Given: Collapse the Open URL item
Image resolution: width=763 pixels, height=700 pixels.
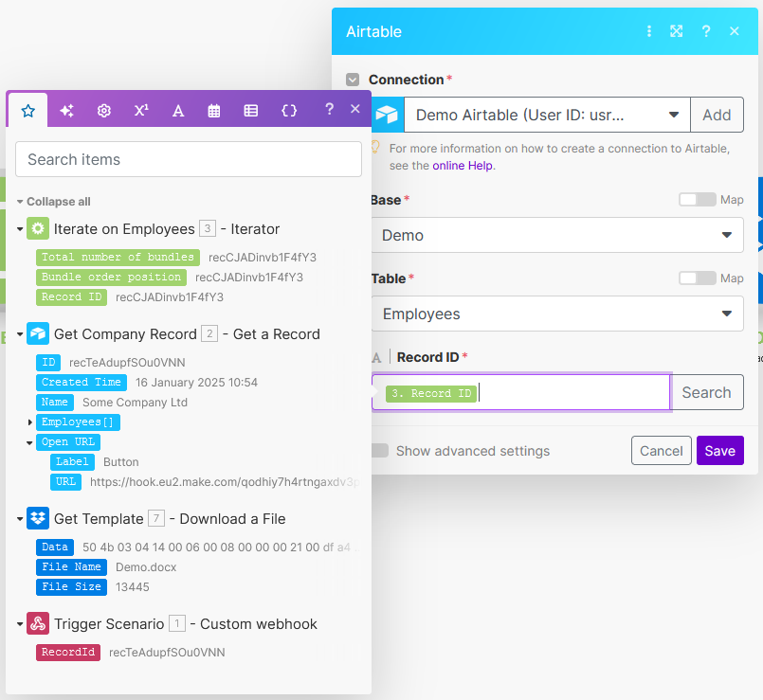Looking at the screenshot, I should click(29, 442).
